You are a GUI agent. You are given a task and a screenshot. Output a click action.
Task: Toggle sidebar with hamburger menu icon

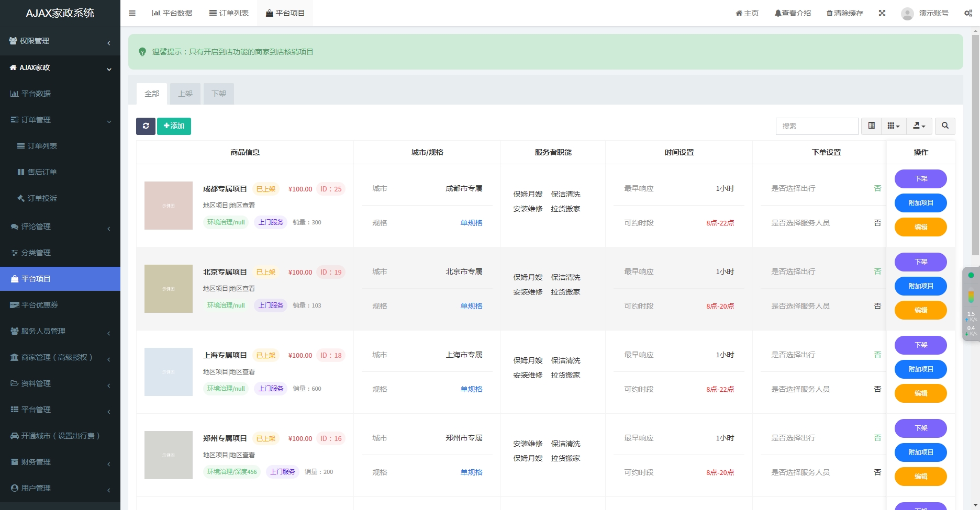(x=132, y=13)
